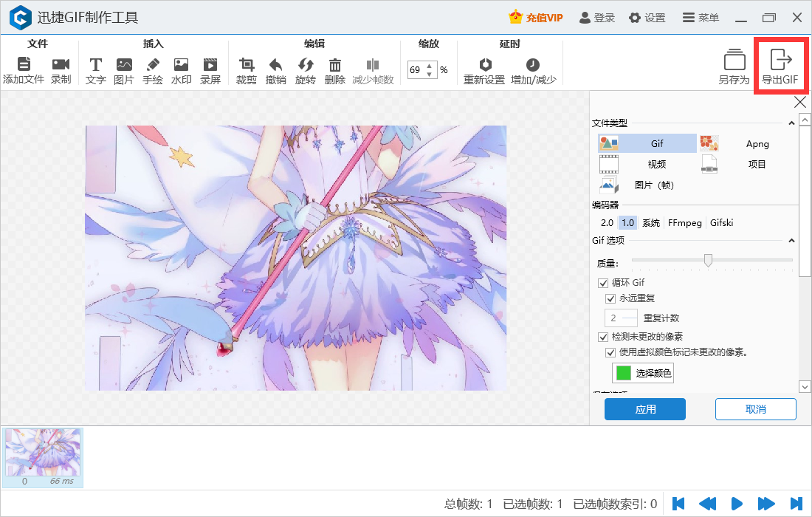Choose encoder 1.0
The height and width of the screenshot is (517, 812).
[x=627, y=223]
